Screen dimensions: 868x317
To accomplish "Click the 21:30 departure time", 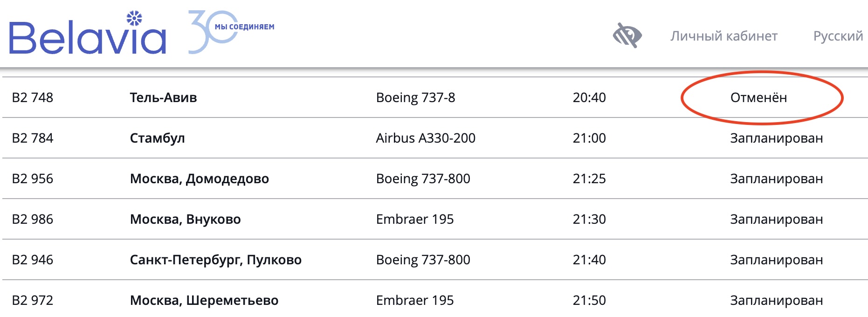I will tap(589, 219).
